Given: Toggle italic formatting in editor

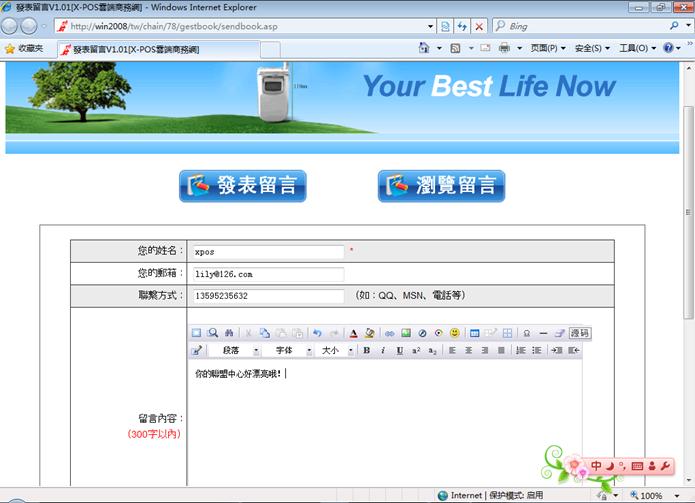Looking at the screenshot, I should [x=383, y=351].
